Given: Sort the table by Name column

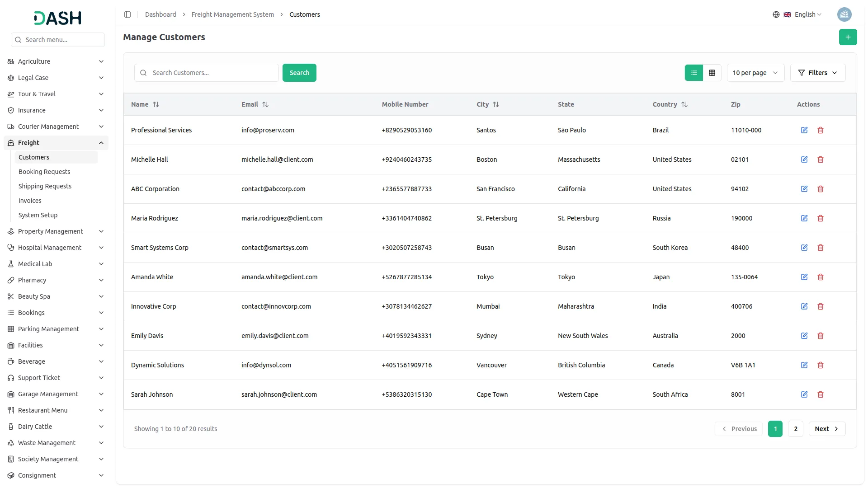Looking at the screenshot, I should click(x=156, y=104).
